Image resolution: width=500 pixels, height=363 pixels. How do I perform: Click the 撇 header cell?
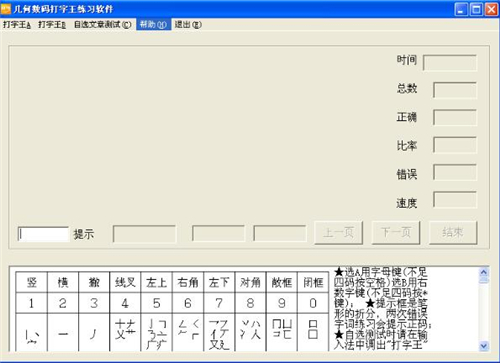(94, 283)
